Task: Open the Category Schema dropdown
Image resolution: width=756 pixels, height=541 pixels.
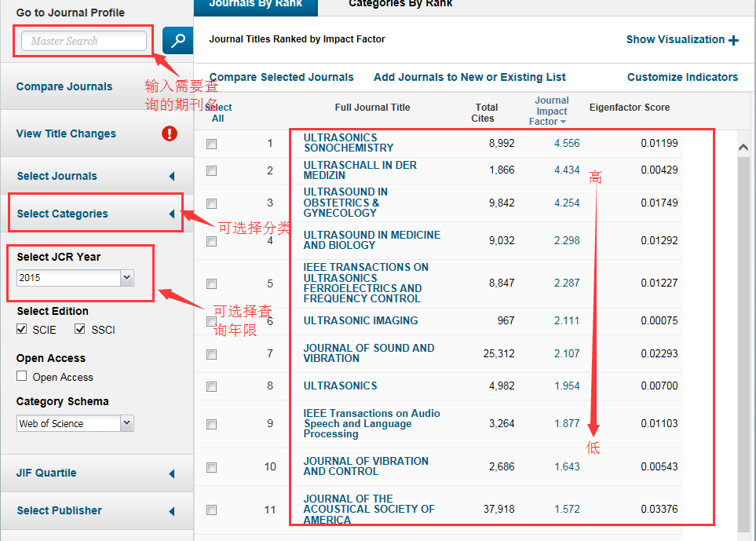Action: (x=126, y=423)
